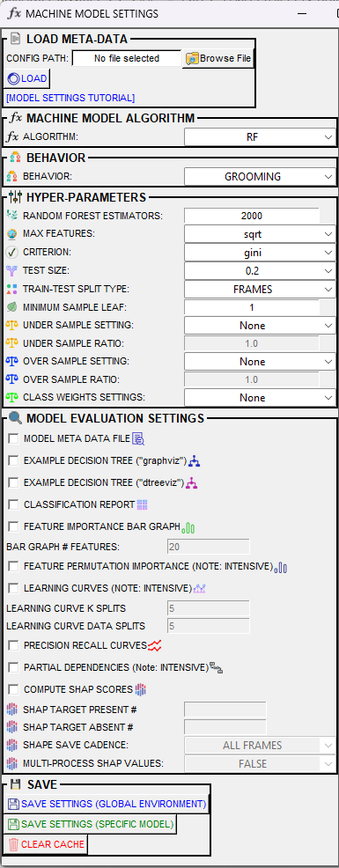Open the Algorithm dropdown showing RF
This screenshot has height=868, width=339.
pos(260,136)
